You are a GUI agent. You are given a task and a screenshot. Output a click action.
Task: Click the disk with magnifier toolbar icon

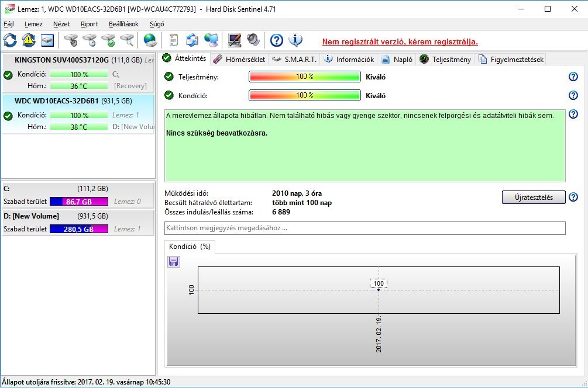point(127,40)
